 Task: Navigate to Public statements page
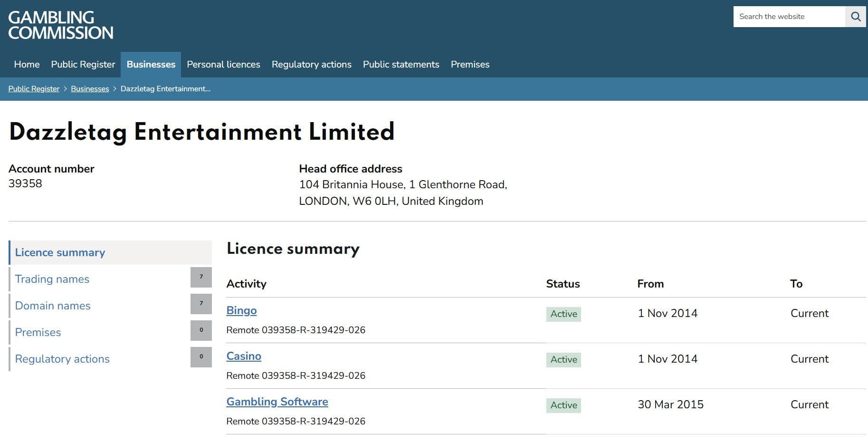click(x=401, y=65)
